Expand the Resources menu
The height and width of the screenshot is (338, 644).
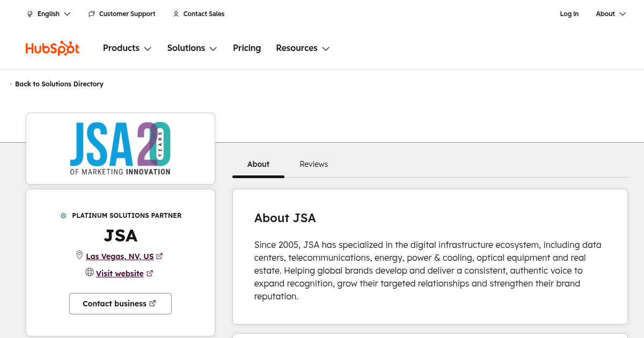303,48
